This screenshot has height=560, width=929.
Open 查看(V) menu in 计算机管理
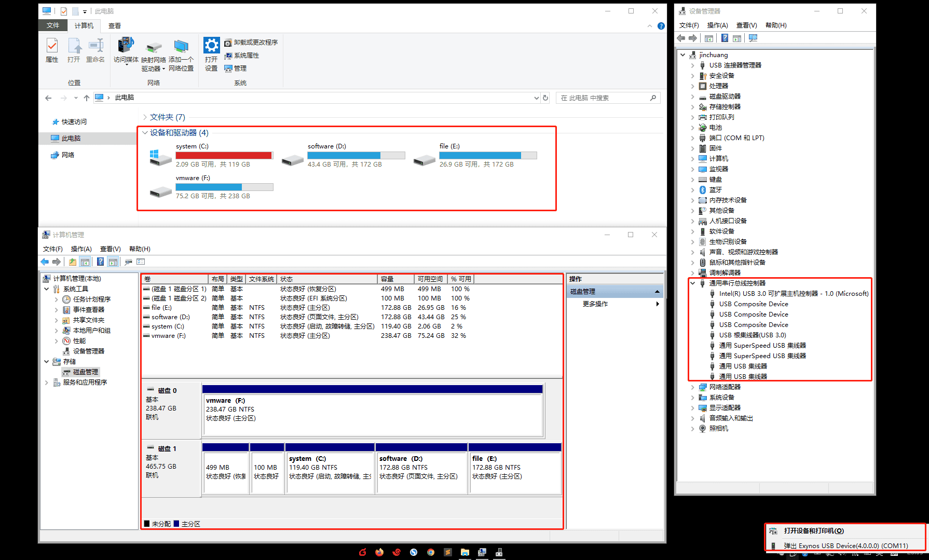[x=110, y=249]
